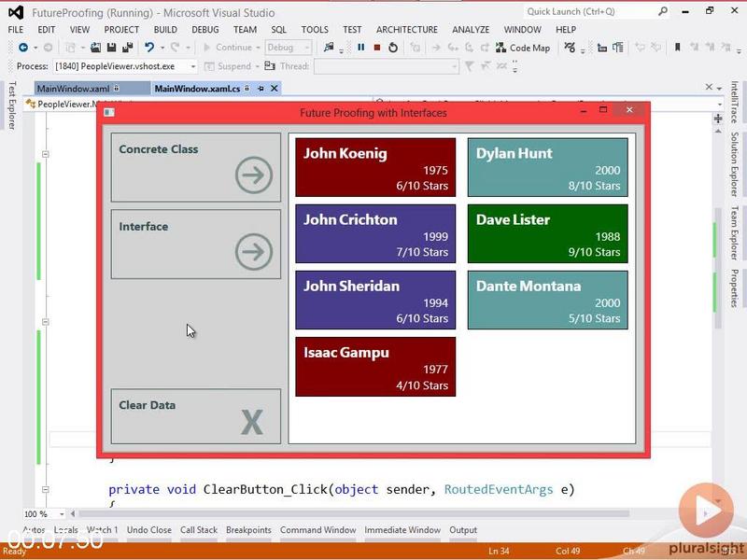
Task: Click the Interface button
Action: click(x=196, y=244)
